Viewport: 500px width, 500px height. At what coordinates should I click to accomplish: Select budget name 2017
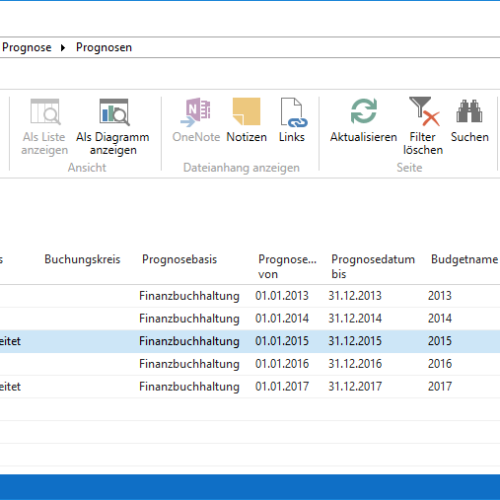(x=440, y=386)
